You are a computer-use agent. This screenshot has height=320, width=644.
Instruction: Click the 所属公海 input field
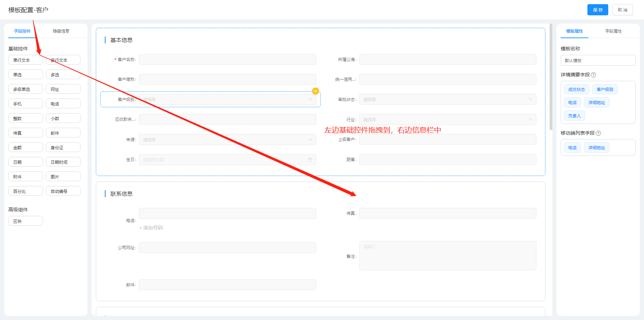[x=448, y=59]
